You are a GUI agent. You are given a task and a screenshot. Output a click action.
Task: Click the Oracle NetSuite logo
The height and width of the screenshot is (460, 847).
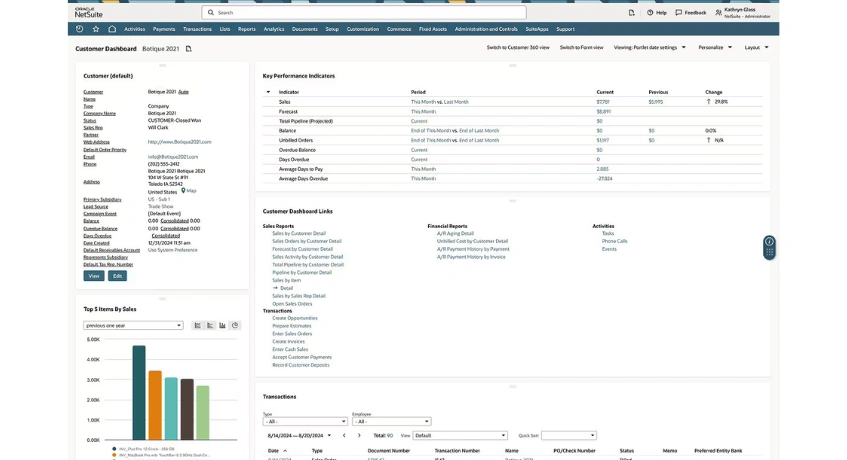click(x=89, y=12)
